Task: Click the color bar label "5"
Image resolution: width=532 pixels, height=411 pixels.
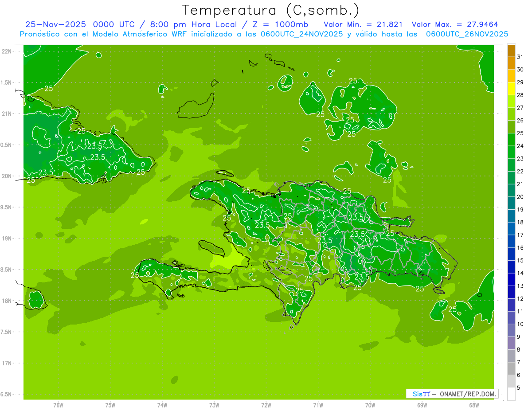Action: point(519,388)
